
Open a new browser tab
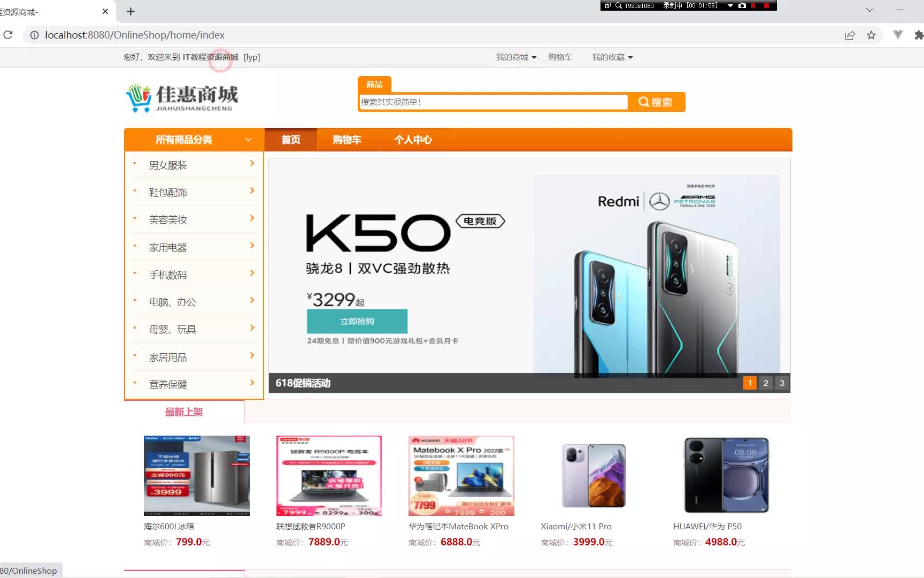tap(130, 11)
